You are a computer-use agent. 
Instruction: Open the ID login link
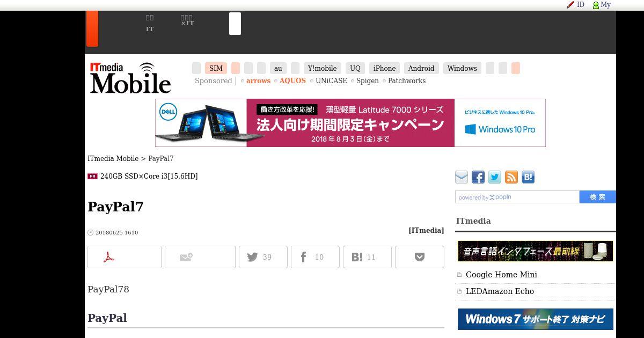point(576,4)
